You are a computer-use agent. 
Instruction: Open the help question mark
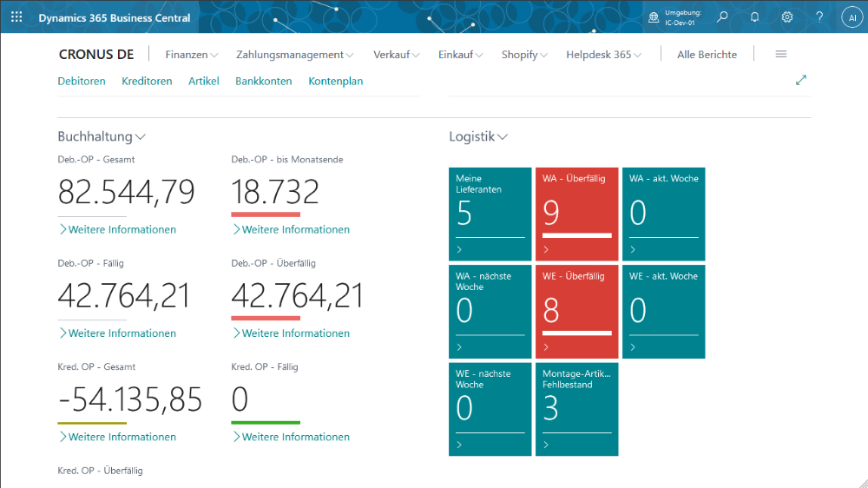819,17
